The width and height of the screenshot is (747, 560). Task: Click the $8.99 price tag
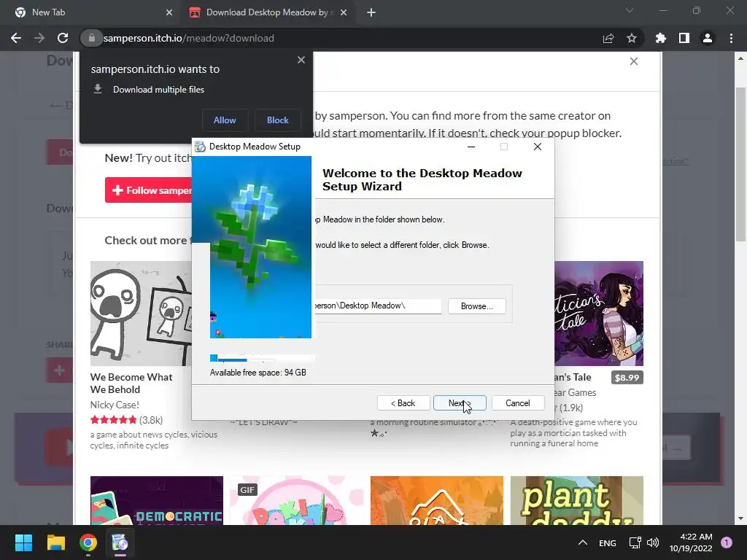(x=627, y=378)
